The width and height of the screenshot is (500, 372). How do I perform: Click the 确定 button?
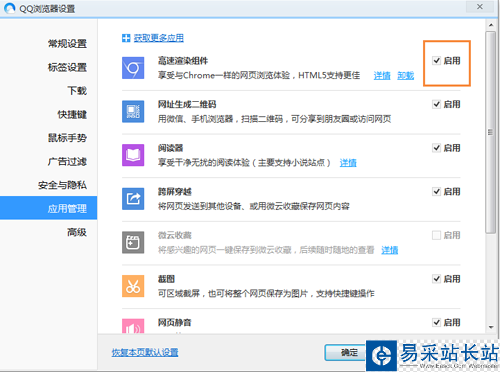tap(345, 352)
